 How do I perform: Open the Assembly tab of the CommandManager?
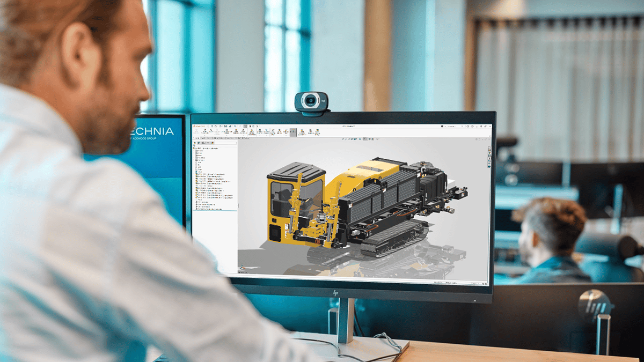(x=196, y=138)
